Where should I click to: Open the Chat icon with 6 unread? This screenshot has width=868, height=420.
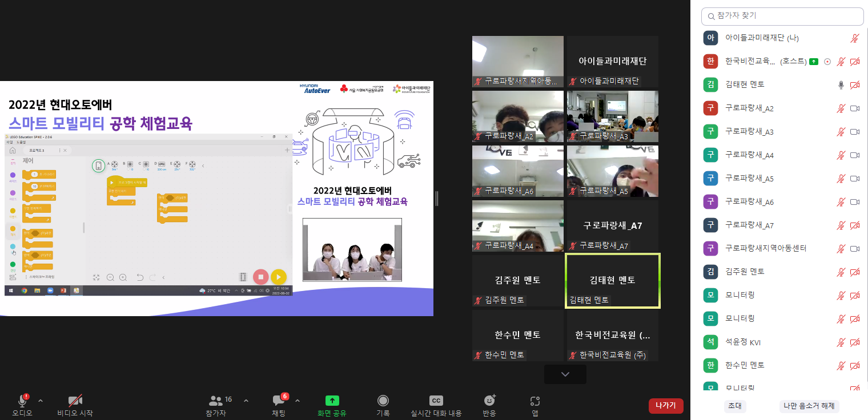278,401
